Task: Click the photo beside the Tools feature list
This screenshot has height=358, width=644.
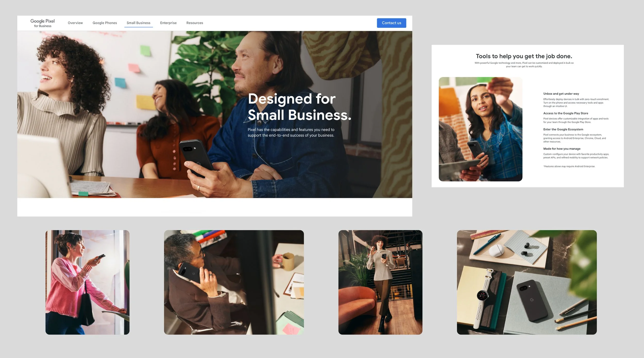Action: tap(481, 128)
